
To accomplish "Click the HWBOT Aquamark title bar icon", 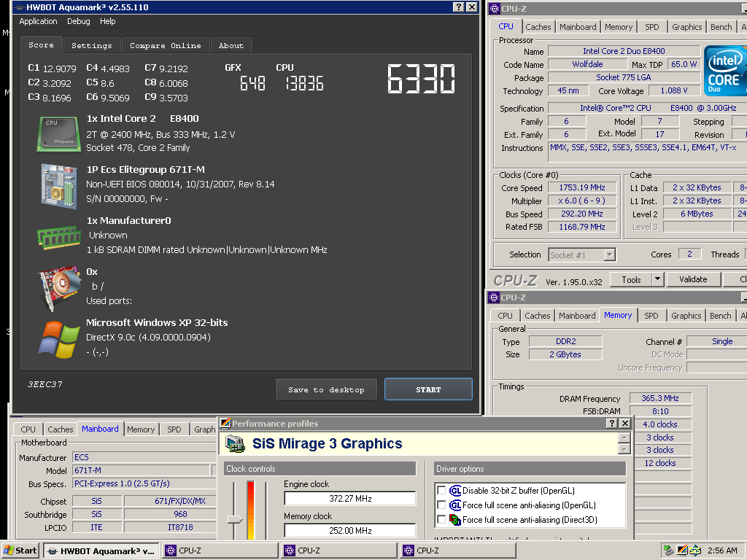I will click(x=20, y=7).
